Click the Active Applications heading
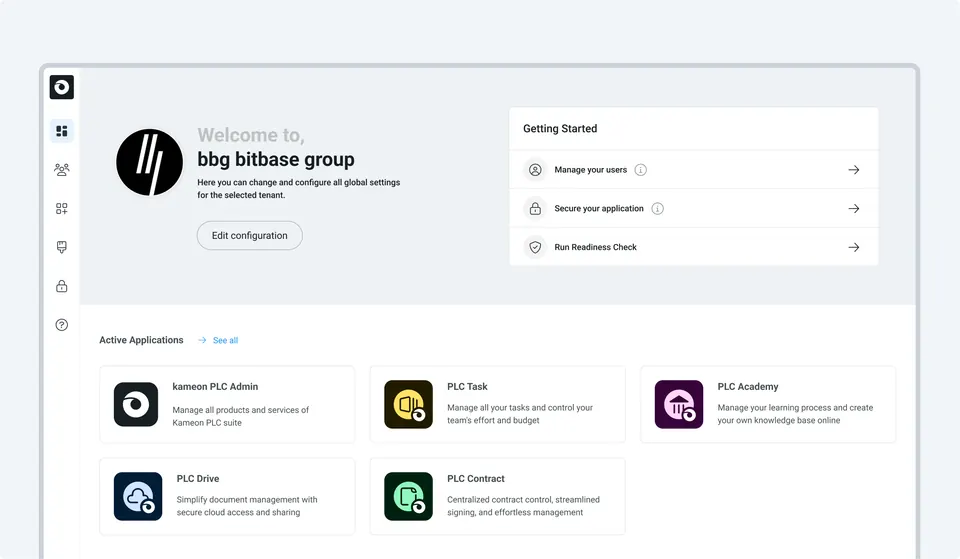 click(141, 340)
